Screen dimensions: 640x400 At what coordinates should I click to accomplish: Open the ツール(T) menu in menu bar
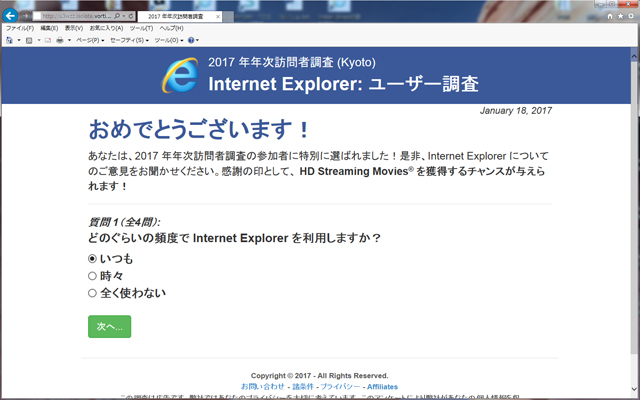pos(141,28)
